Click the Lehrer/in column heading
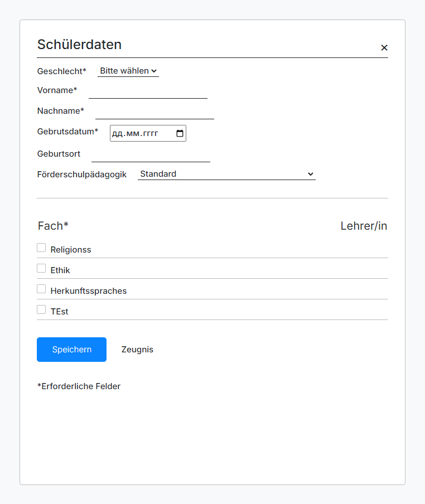The height and width of the screenshot is (504, 425). tap(364, 226)
